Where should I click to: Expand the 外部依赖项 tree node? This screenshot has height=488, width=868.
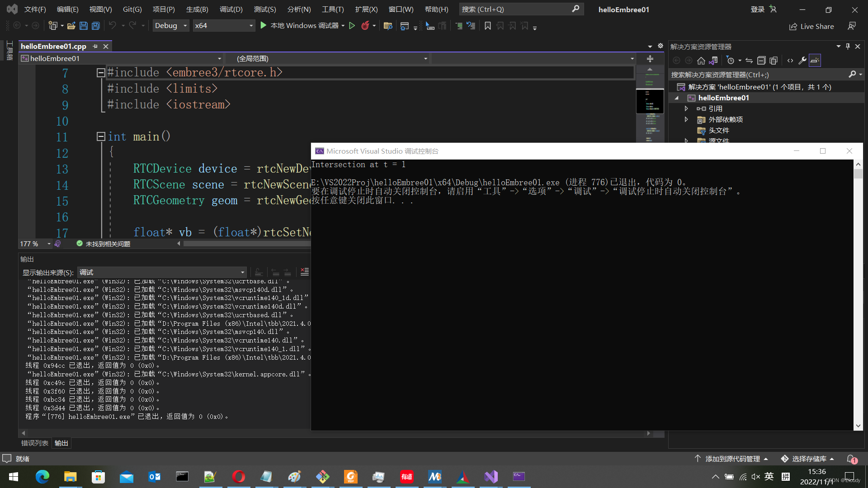(686, 119)
